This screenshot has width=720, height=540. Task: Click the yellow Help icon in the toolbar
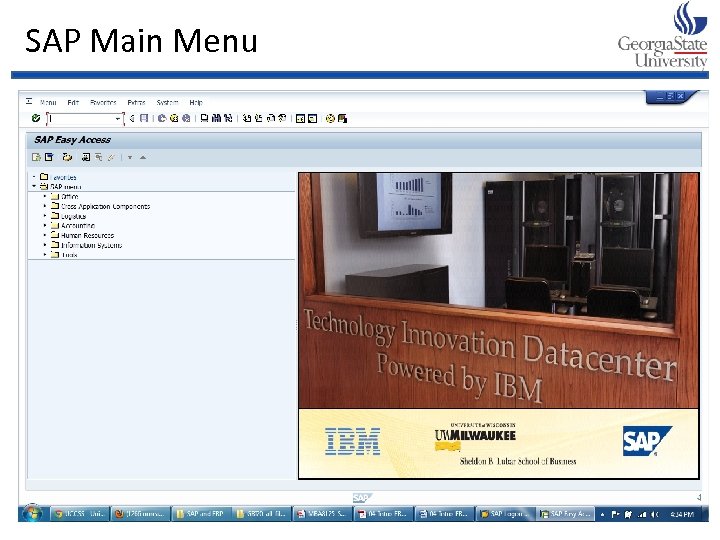point(330,118)
